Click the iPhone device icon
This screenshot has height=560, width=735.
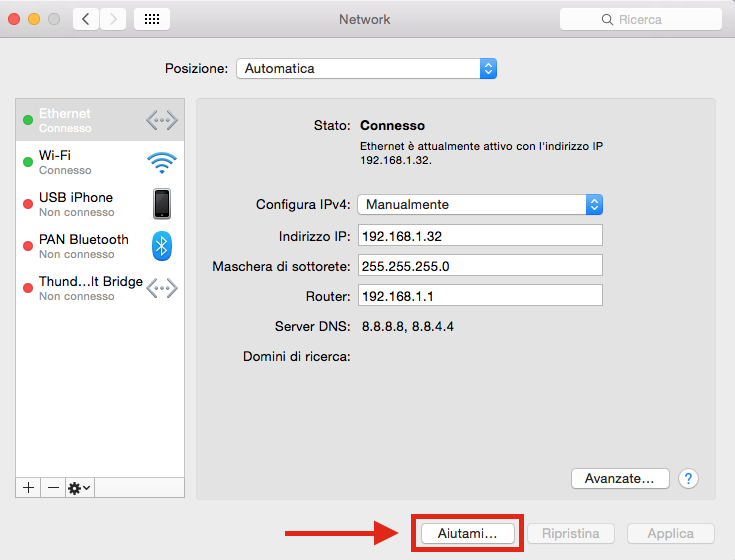click(162, 204)
